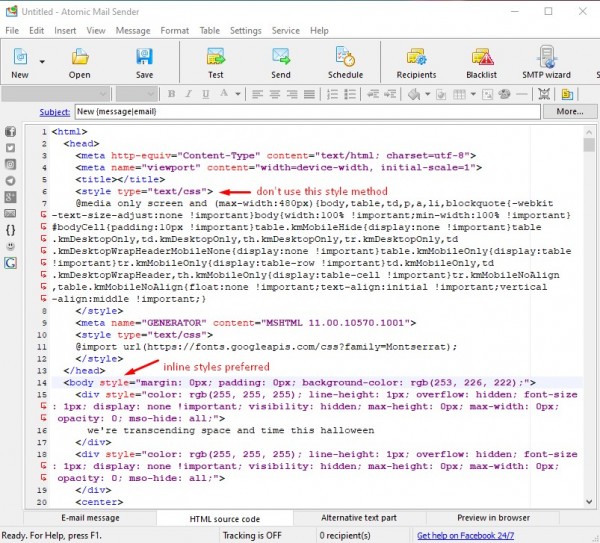
Task: Insert a bulleted list
Action: tap(350, 94)
